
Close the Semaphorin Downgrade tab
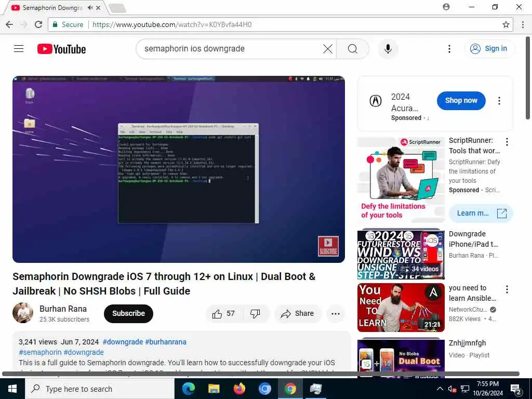(98, 7)
